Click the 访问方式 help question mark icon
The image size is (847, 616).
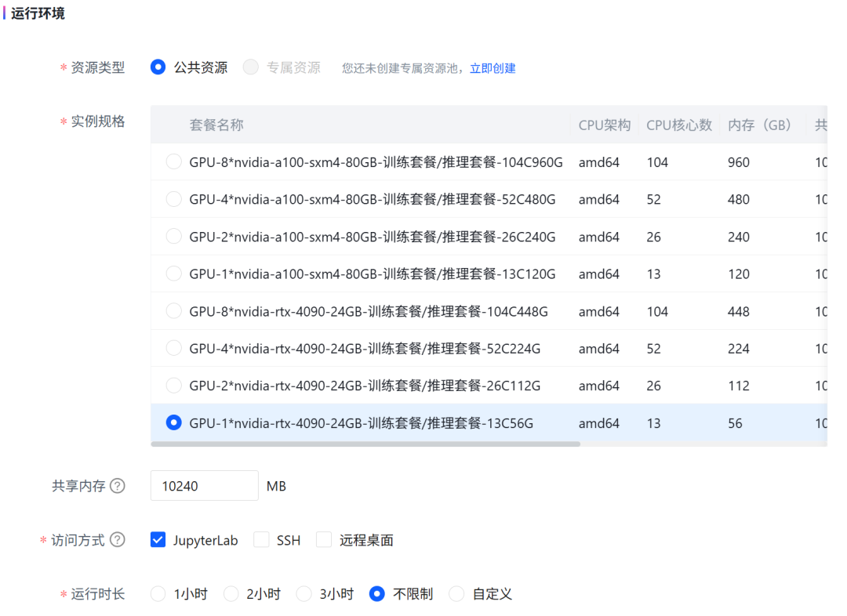click(118, 540)
